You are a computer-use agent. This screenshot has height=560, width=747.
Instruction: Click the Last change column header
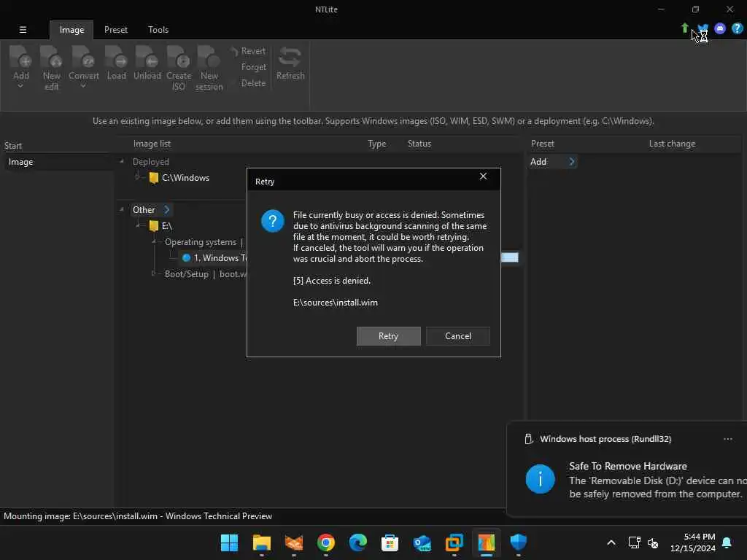coord(672,144)
